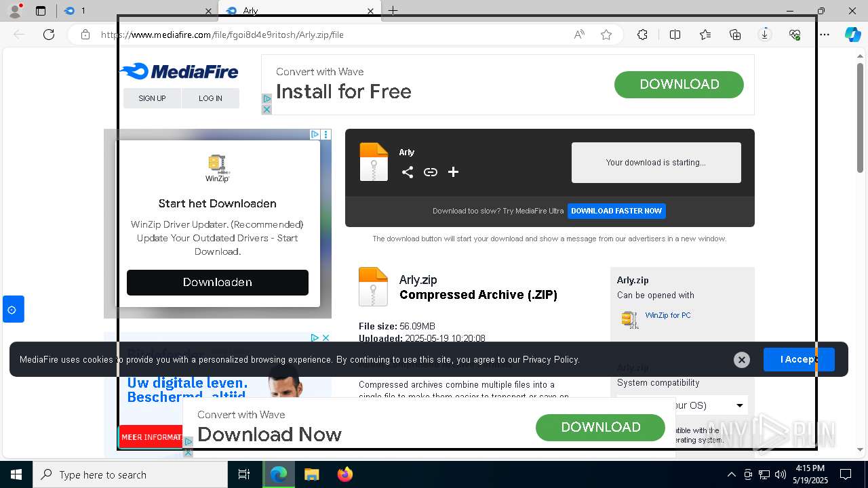Close the Arly tab
The image size is (868, 488).
pos(370,11)
